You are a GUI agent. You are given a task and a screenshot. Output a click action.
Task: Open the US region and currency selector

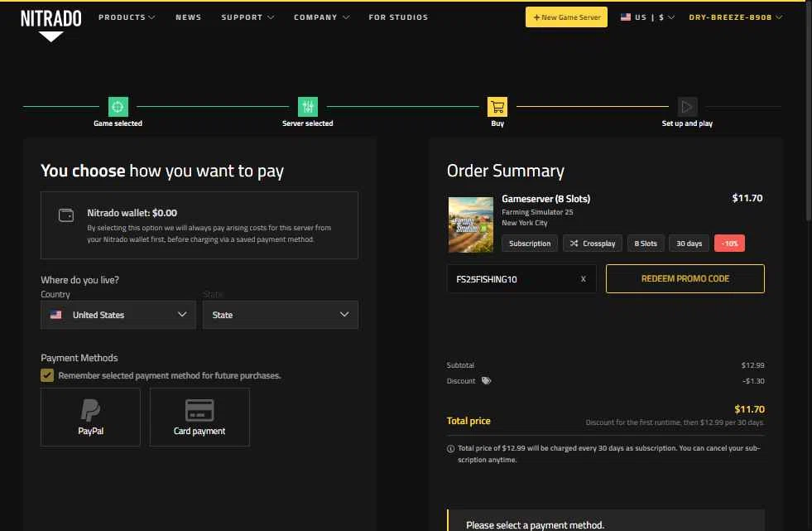pyautogui.click(x=647, y=17)
